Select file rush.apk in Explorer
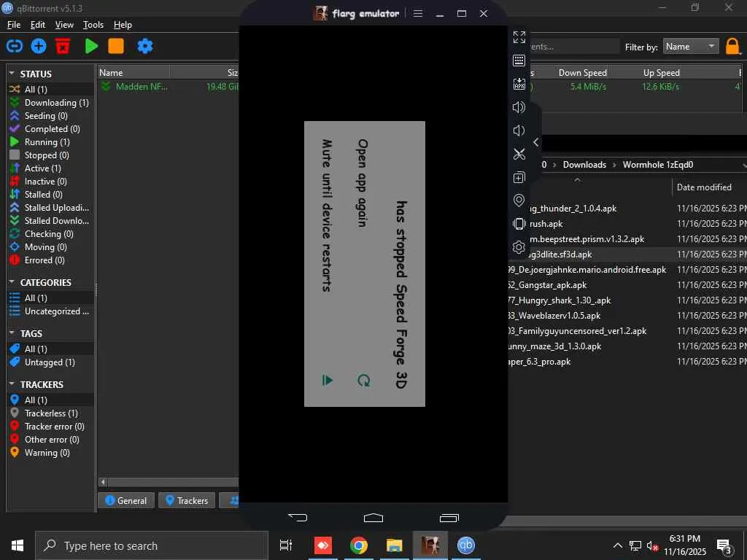 pos(546,224)
